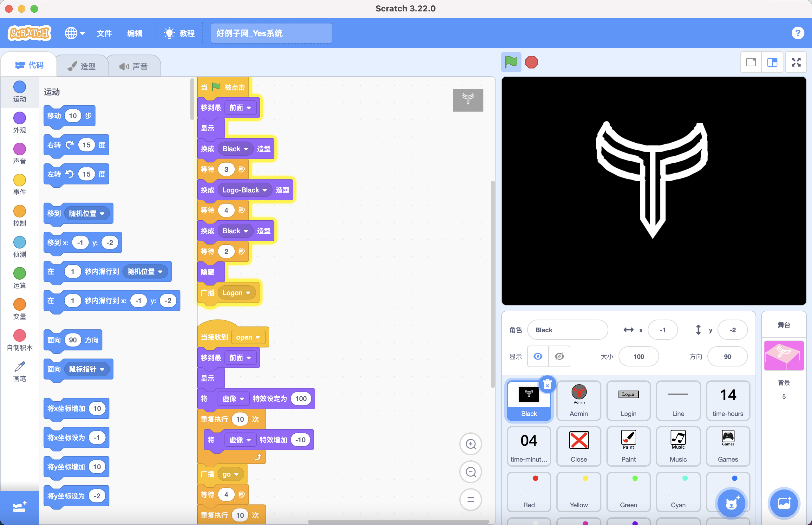Open 前面 dropdown in first 移到最 block
The width and height of the screenshot is (812, 525).
240,108
